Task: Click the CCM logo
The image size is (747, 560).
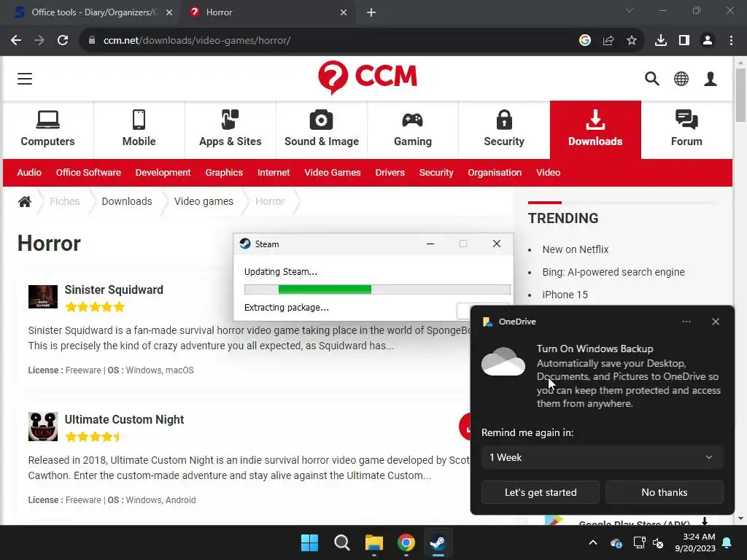Action: tap(368, 77)
